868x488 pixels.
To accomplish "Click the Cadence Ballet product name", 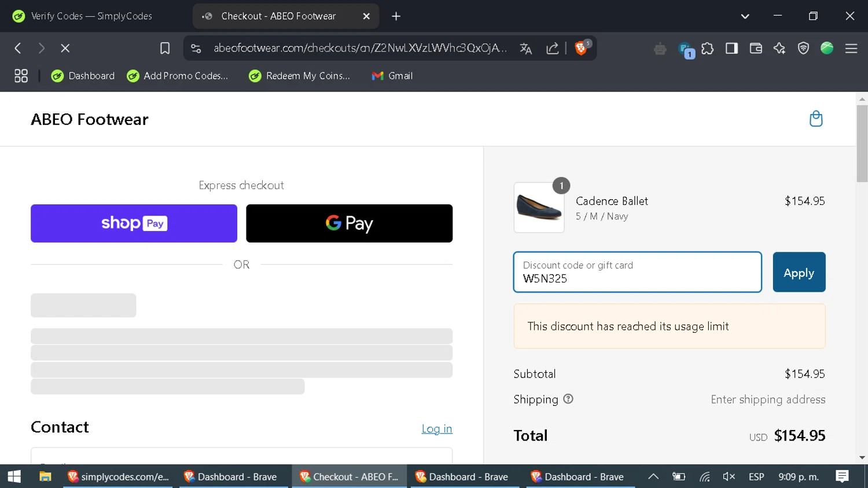I will 612,201.
